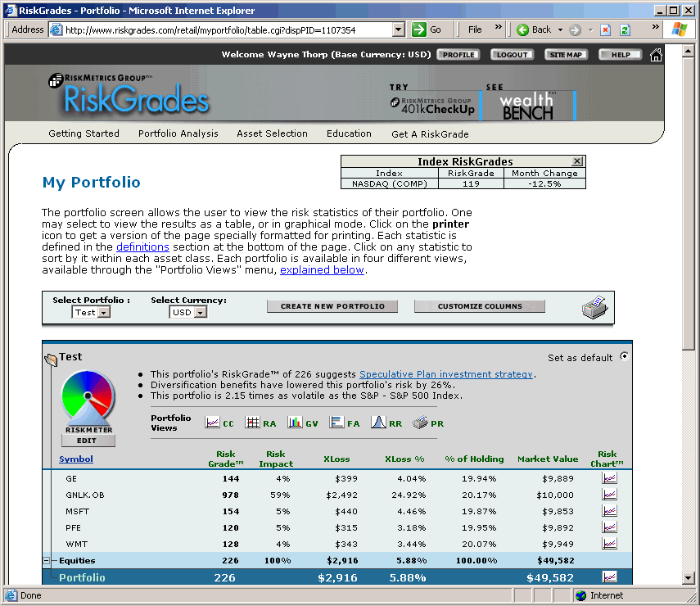Screen dimensions: 700x606
Task: Open the Asset Selection menu
Action: [x=272, y=133]
